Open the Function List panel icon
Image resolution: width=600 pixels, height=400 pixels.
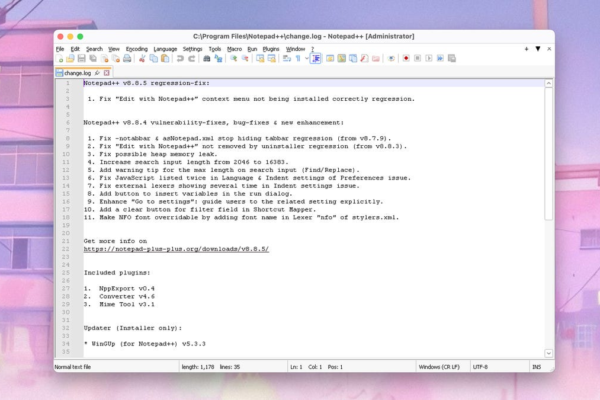(364, 59)
